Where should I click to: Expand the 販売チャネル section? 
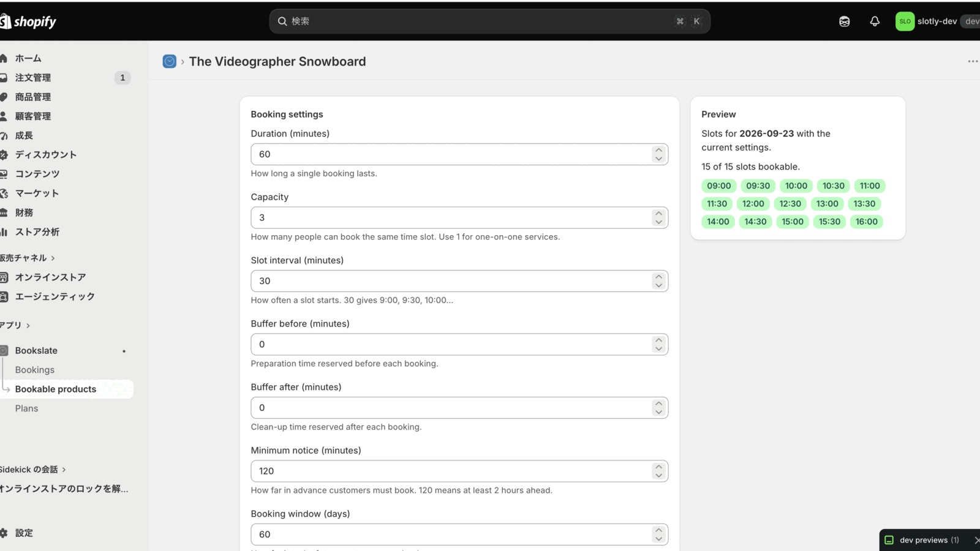[28, 258]
